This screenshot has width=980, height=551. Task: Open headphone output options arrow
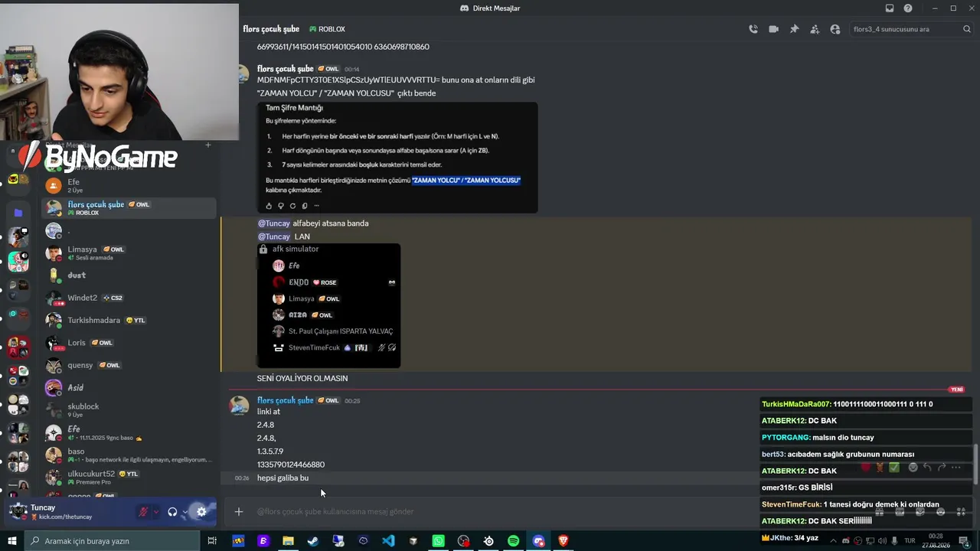[x=185, y=512]
